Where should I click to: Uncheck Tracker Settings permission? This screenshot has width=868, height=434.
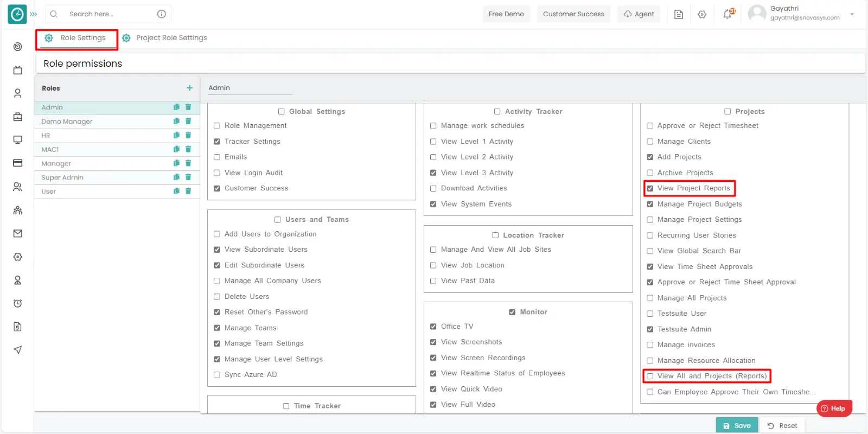217,142
